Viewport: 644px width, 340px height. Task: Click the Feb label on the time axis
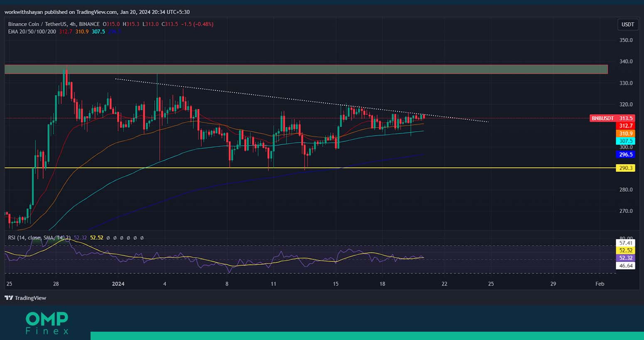point(600,284)
